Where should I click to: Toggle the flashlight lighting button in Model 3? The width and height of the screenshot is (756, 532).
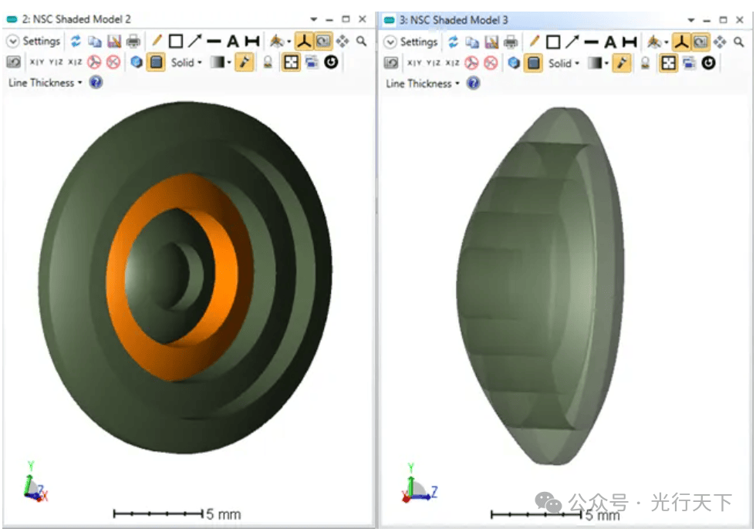pos(621,63)
